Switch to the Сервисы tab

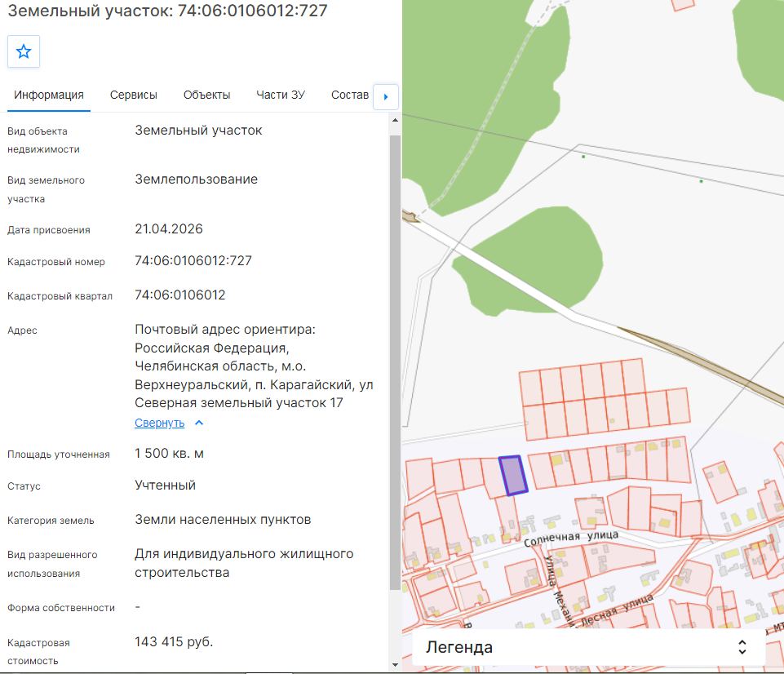(134, 95)
